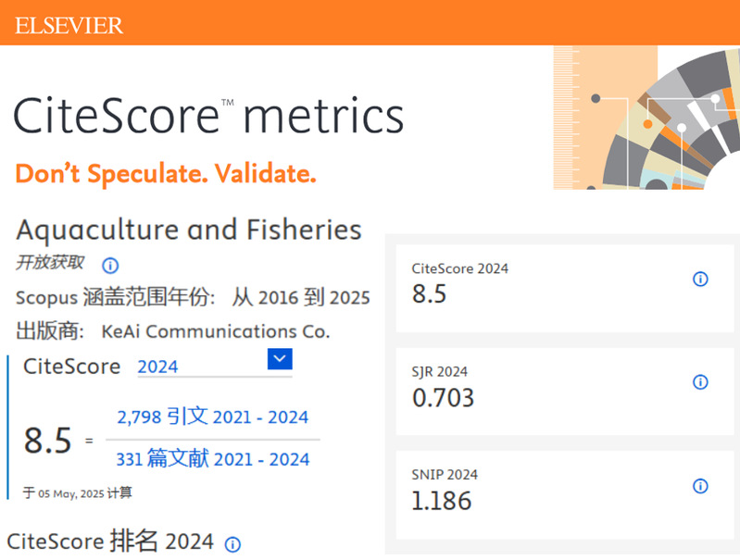
Task: Click Don't Speculate. Validate. tagline
Action: [166, 174]
